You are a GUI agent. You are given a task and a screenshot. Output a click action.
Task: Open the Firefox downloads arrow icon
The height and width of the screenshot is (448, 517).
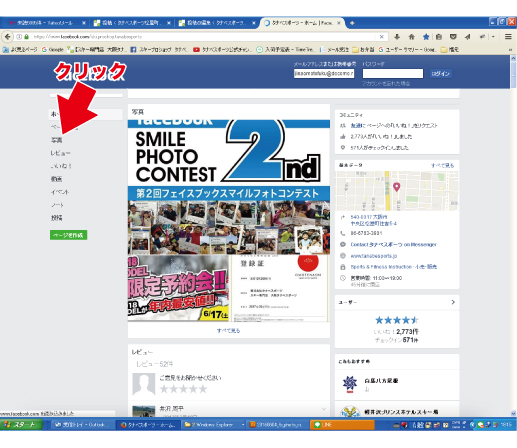(x=397, y=37)
